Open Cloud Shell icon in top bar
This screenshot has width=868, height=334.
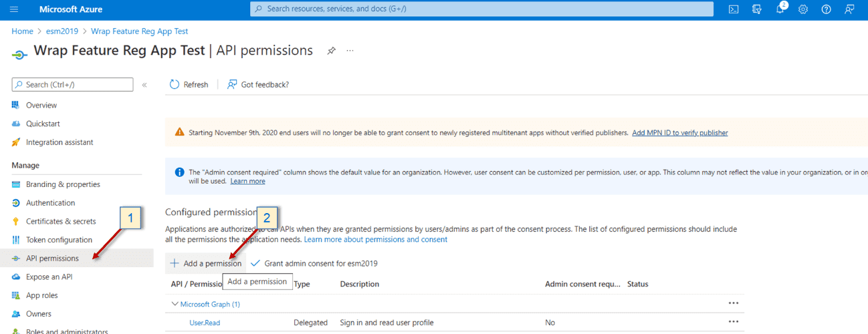point(734,9)
